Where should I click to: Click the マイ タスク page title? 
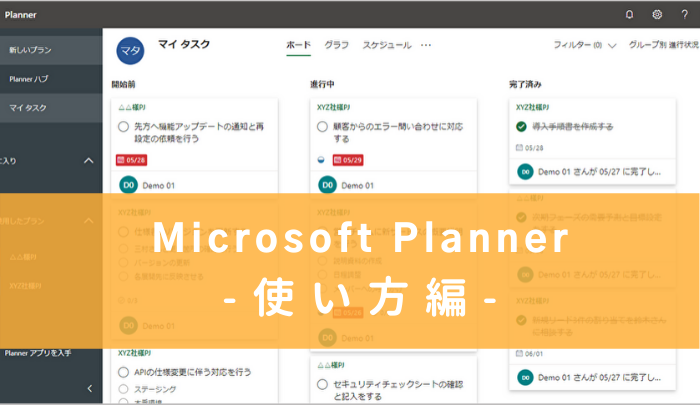tap(184, 44)
